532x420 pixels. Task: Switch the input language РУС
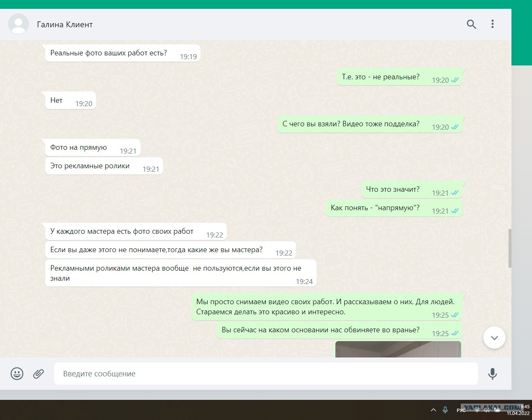(x=461, y=410)
